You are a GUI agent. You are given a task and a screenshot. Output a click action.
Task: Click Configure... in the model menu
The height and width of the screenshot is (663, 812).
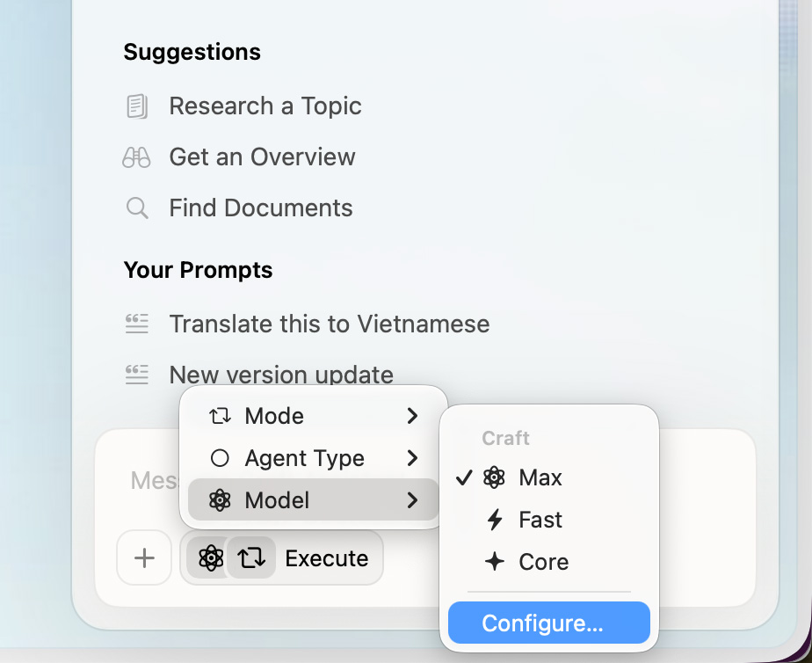[x=549, y=623]
